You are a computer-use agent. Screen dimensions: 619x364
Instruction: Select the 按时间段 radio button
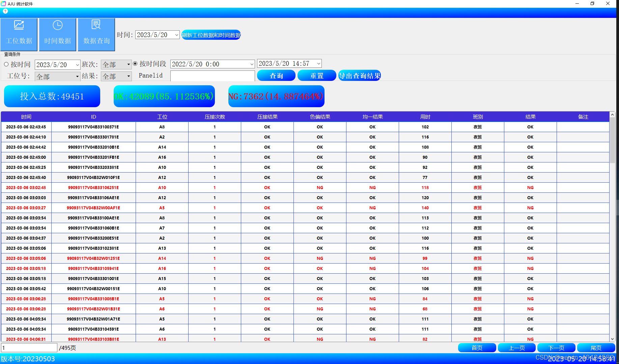point(135,63)
